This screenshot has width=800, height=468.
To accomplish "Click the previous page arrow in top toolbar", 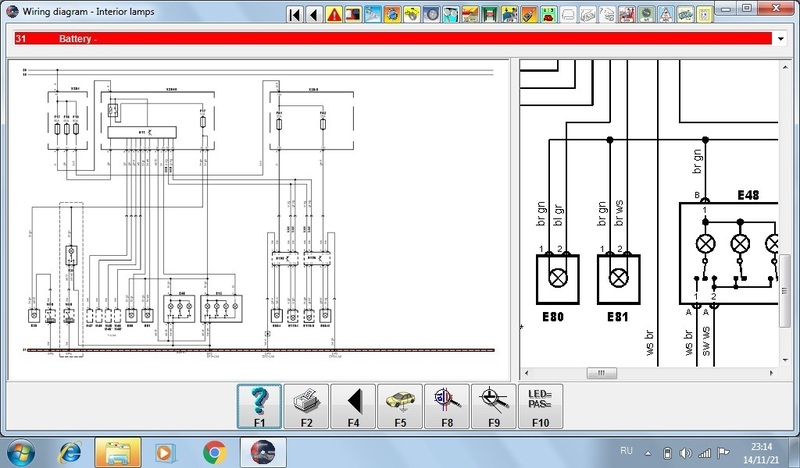I will 314,14.
